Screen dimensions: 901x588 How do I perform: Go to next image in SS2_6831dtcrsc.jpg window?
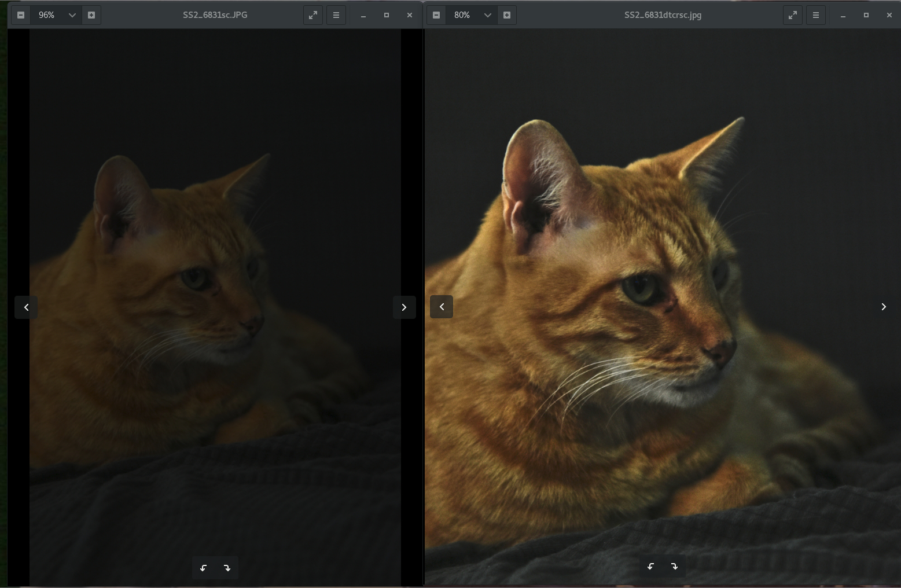884,307
